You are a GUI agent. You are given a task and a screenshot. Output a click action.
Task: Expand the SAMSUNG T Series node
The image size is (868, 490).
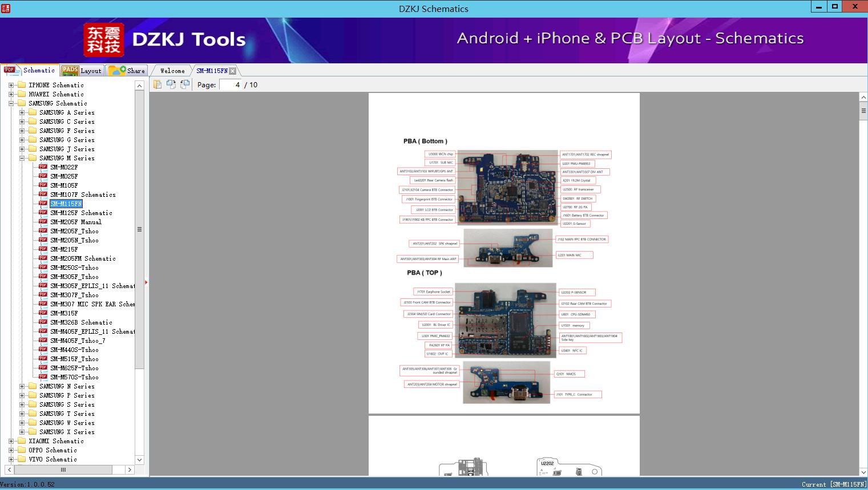[22, 414]
